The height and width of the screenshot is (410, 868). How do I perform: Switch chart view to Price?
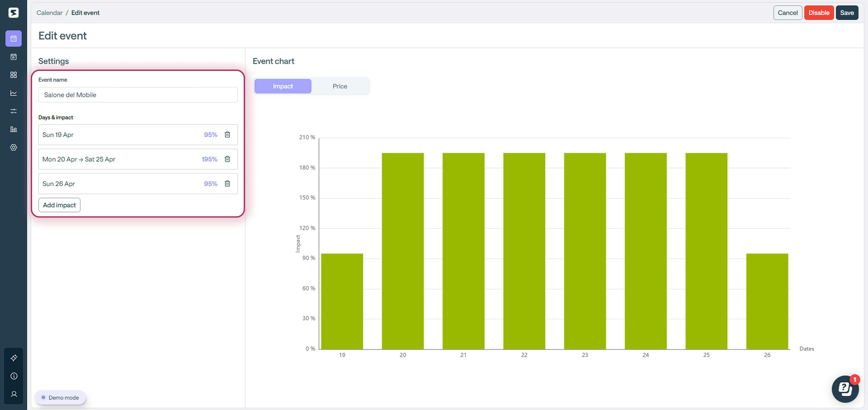(x=340, y=86)
